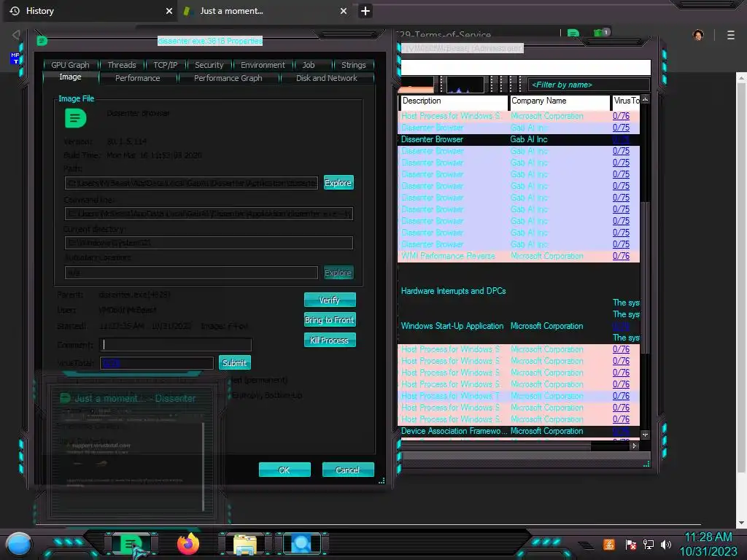Open a new browser tab

tap(365, 11)
